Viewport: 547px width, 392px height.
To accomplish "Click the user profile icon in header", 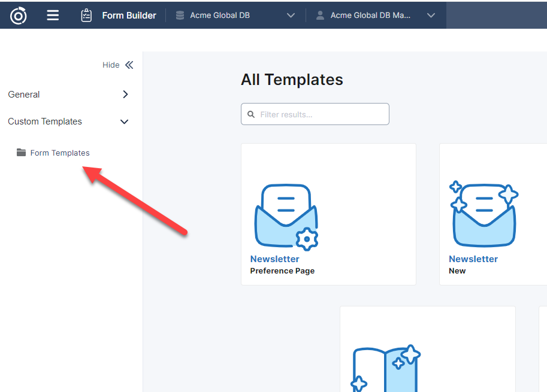I will [320, 16].
